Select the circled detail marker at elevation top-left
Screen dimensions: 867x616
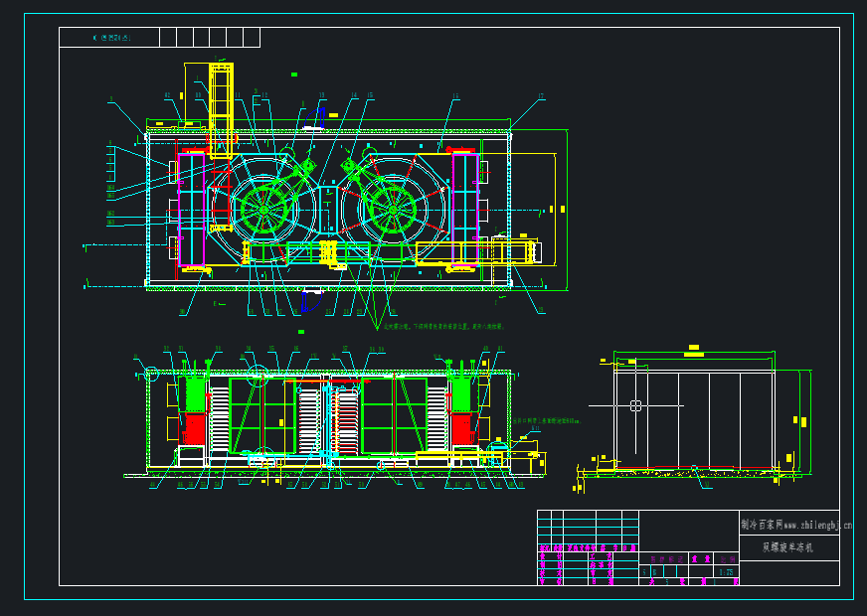[x=151, y=374]
